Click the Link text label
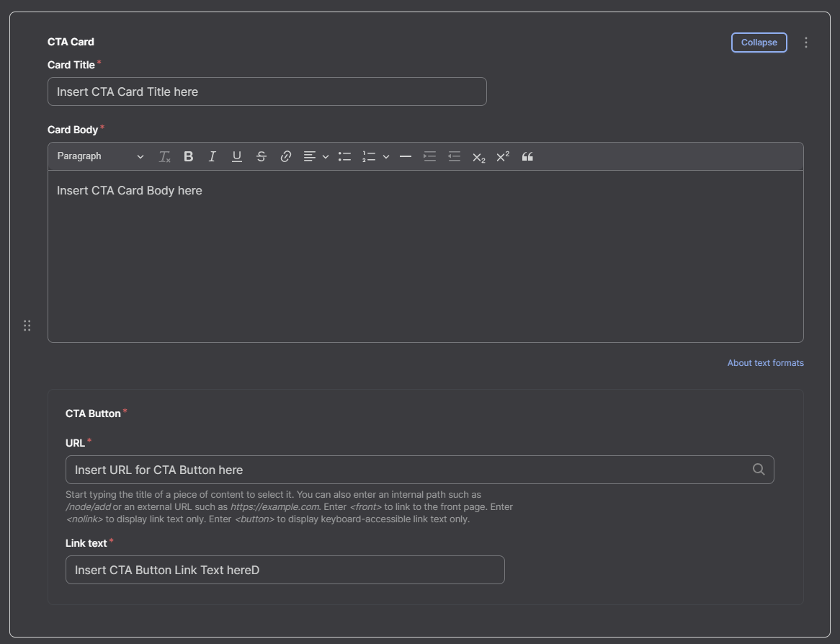 (86, 543)
